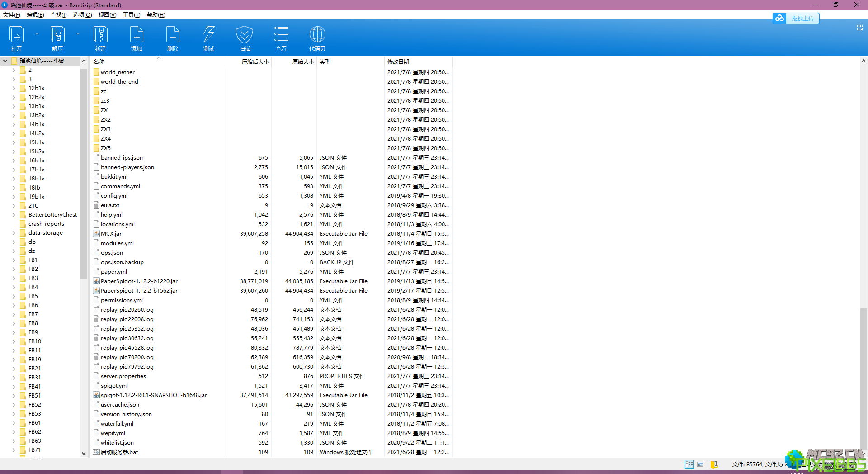Sort by 压缩后大小 column header
The width and height of the screenshot is (868, 474).
coord(249,62)
